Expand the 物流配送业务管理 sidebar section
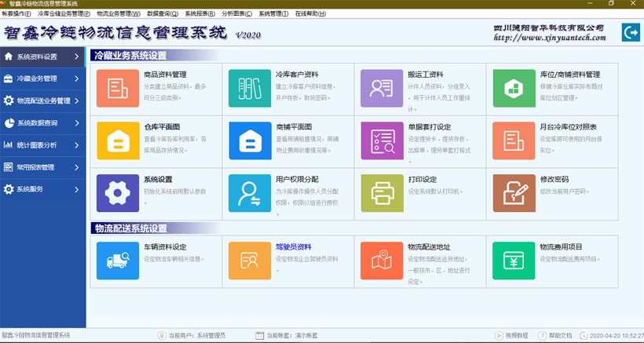 click(x=43, y=100)
